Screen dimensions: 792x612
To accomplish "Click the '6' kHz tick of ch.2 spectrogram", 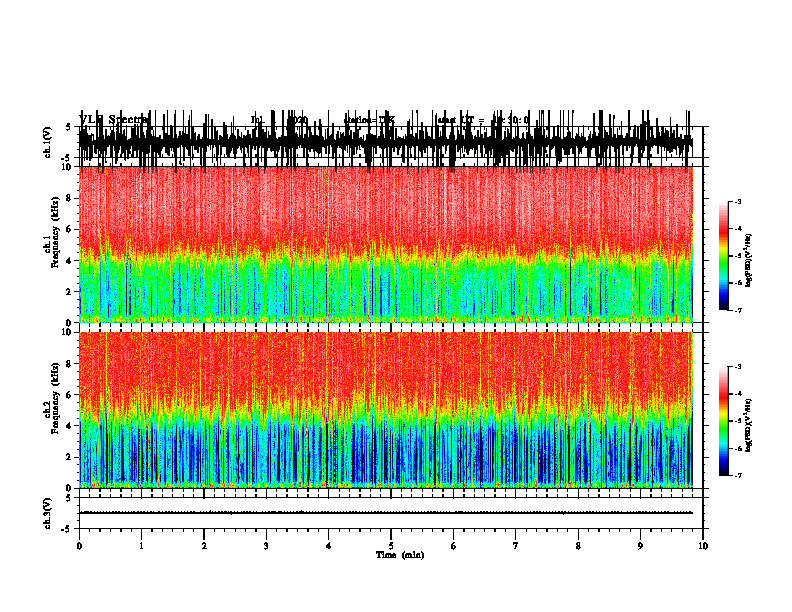I will [x=69, y=395].
